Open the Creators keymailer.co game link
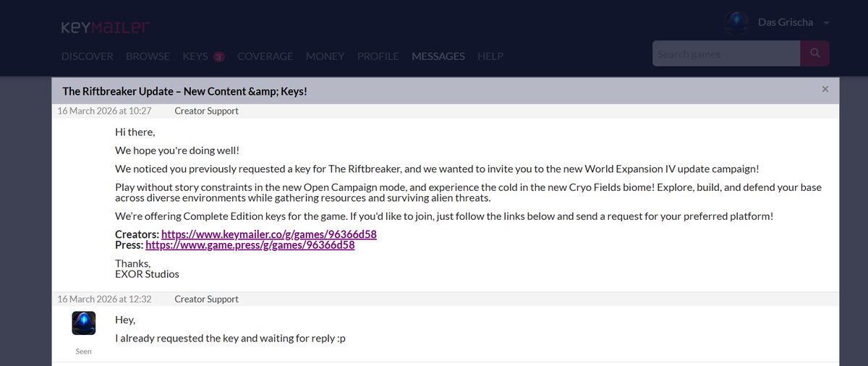This screenshot has width=868, height=366. (x=269, y=234)
